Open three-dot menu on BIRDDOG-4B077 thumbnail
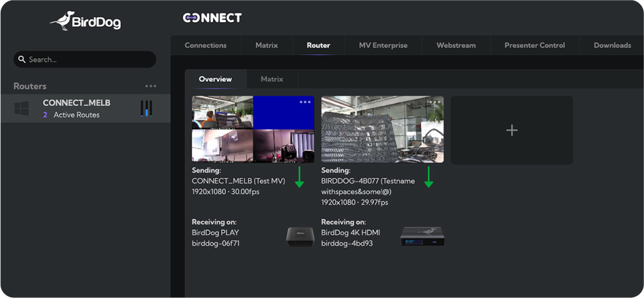Screen dimensions: 644x298 pos(434,102)
